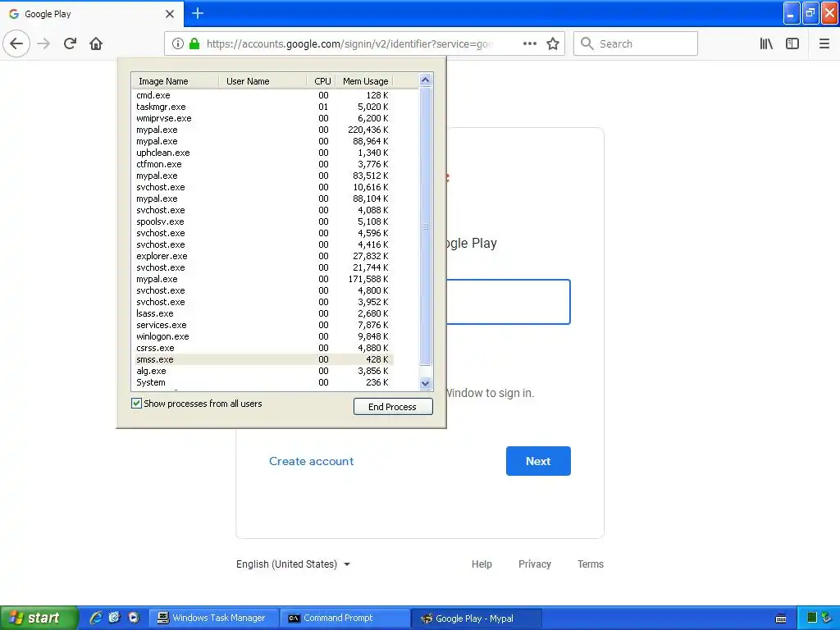Uncheck Show processes from all users
Viewport: 840px width, 630px height.
click(137, 404)
